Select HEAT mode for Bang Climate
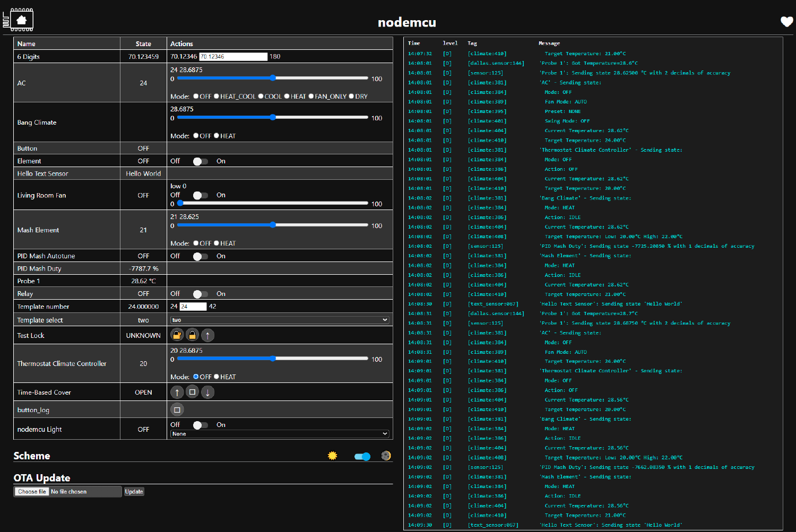This screenshot has width=796, height=532. coord(218,136)
